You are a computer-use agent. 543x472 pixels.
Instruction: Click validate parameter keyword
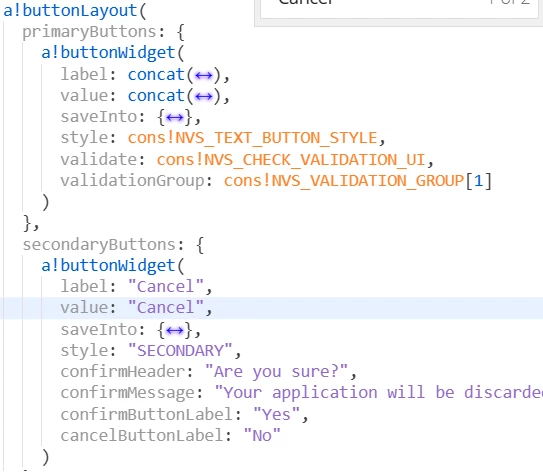99,160
